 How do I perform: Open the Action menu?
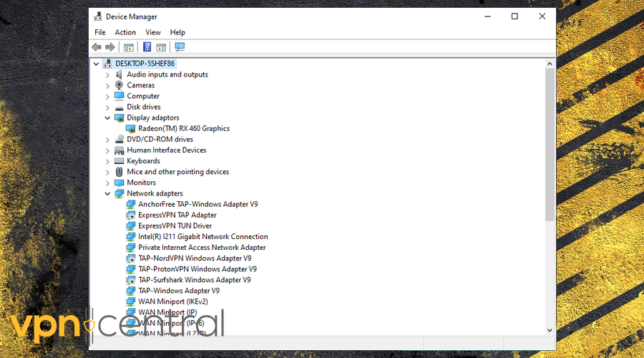(125, 32)
